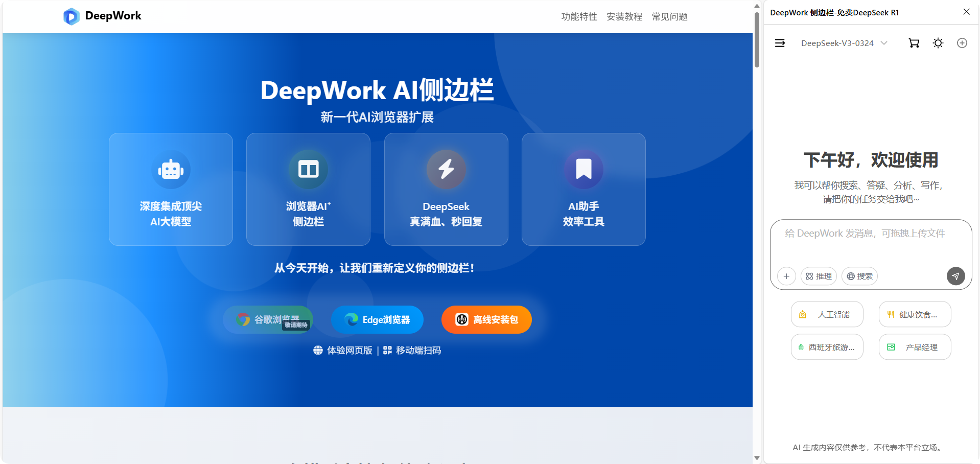Open the shopping cart icon

pyautogui.click(x=914, y=43)
